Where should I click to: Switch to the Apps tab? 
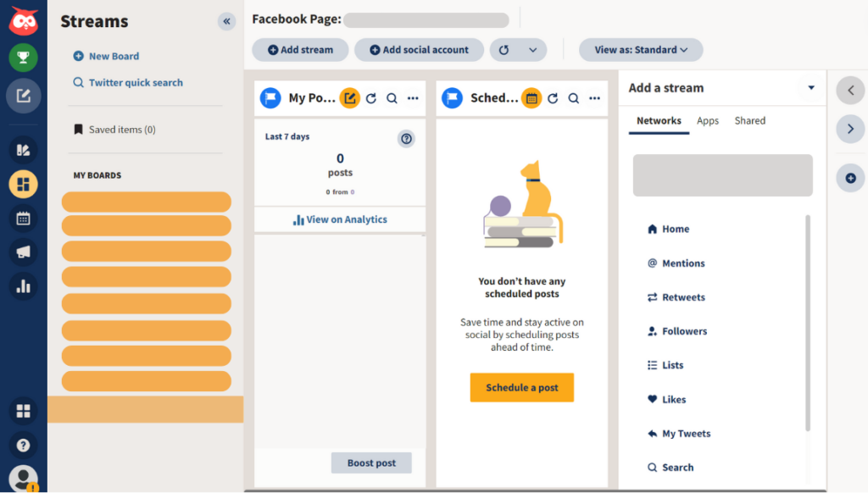[708, 121]
